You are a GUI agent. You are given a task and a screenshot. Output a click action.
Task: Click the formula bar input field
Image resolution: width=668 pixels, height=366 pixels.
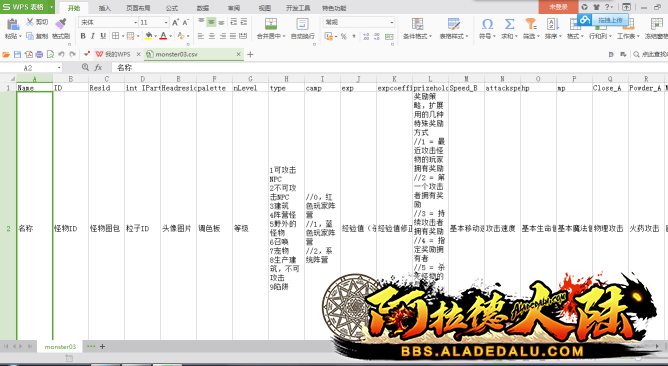[389, 67]
